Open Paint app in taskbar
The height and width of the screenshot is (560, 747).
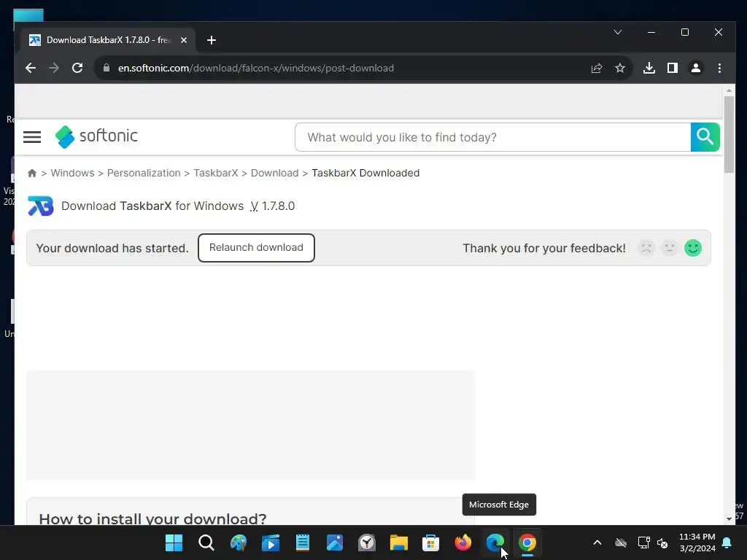tap(239, 542)
